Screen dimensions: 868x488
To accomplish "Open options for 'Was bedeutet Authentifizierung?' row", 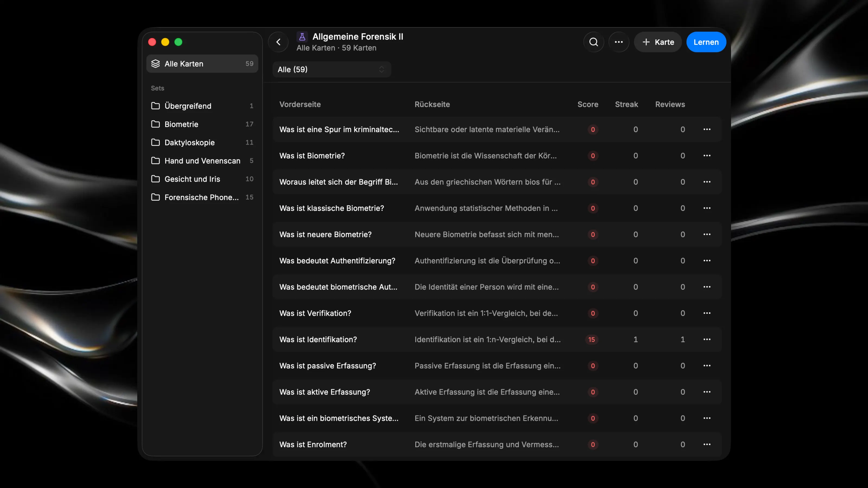I will coord(707,261).
